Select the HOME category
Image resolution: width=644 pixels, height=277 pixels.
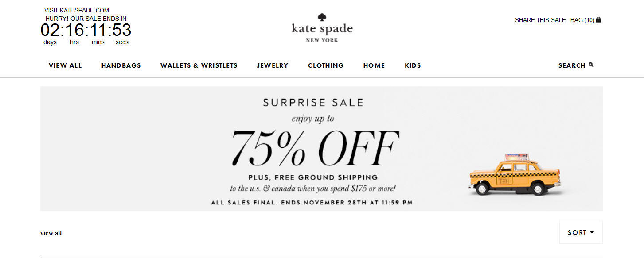tap(374, 65)
